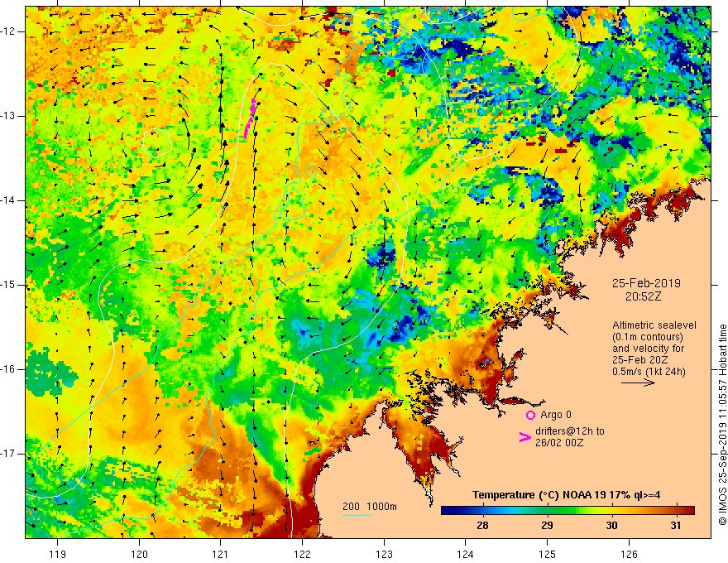Click the longitude axis label '122'
The image size is (728, 563).
[302, 554]
